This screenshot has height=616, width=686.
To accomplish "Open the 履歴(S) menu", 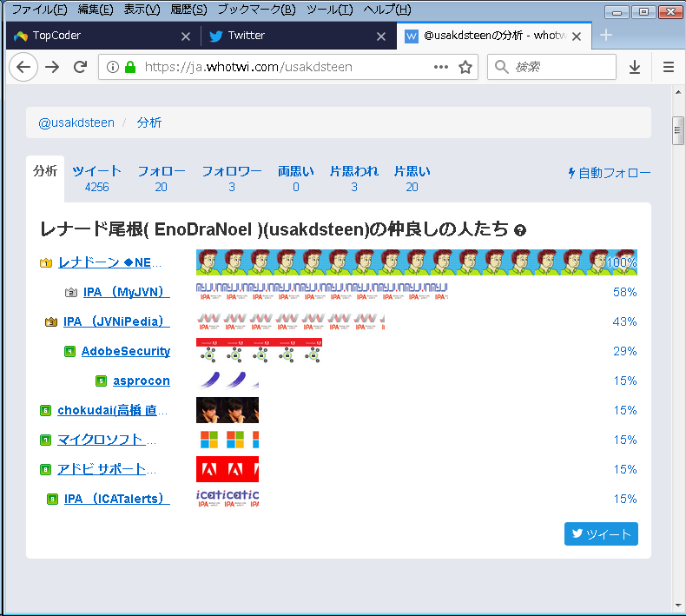I will click(x=188, y=10).
